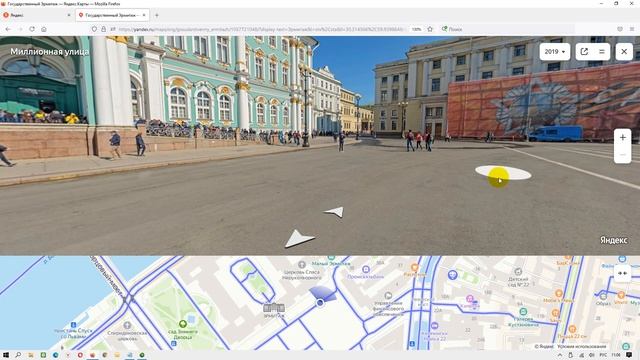Click the Пристань Спуск со Львами marker

point(73,325)
